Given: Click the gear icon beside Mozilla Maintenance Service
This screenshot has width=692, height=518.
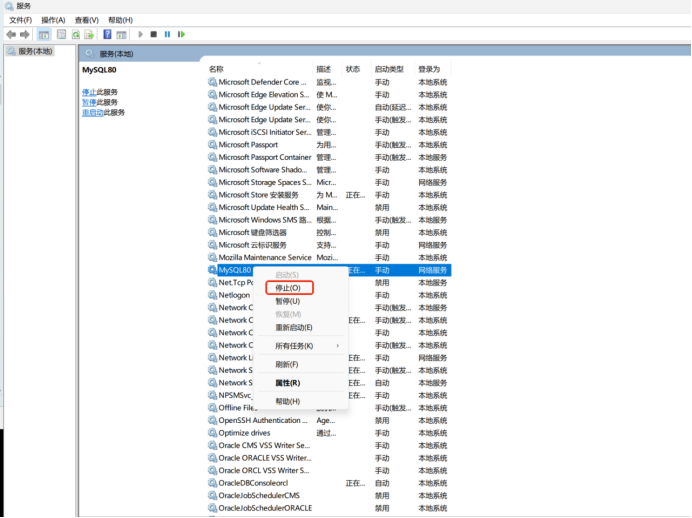Looking at the screenshot, I should pyautogui.click(x=212, y=257).
